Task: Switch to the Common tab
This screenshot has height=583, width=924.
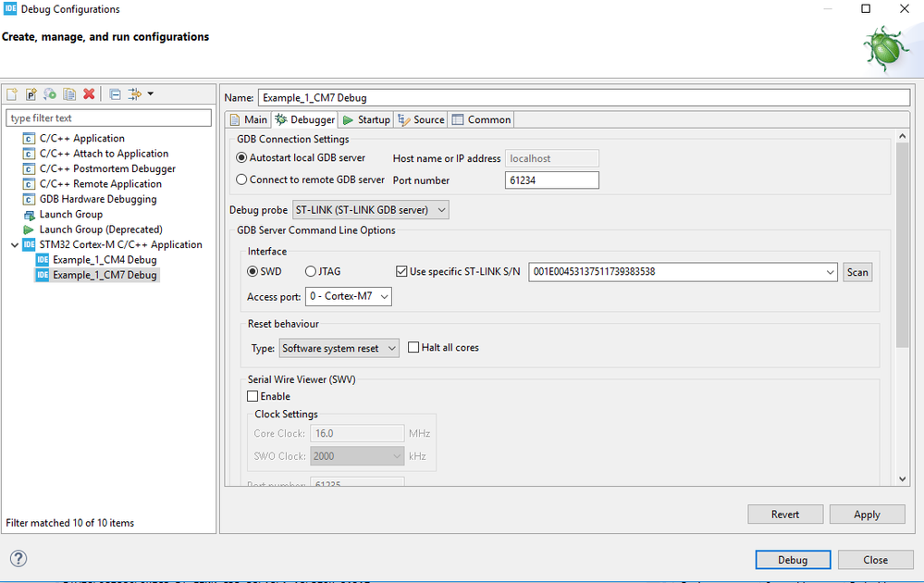Action: (x=481, y=119)
